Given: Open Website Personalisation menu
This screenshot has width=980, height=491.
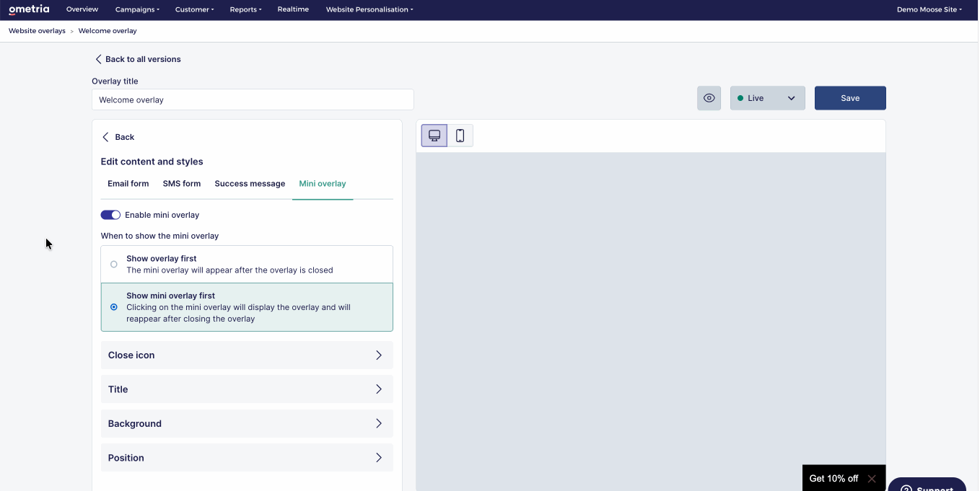Looking at the screenshot, I should point(369,10).
